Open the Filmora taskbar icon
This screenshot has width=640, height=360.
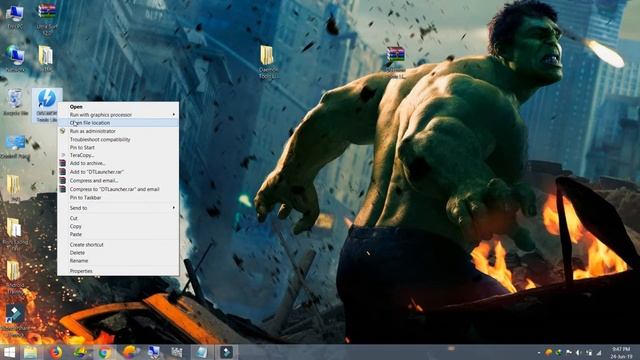(x=226, y=352)
